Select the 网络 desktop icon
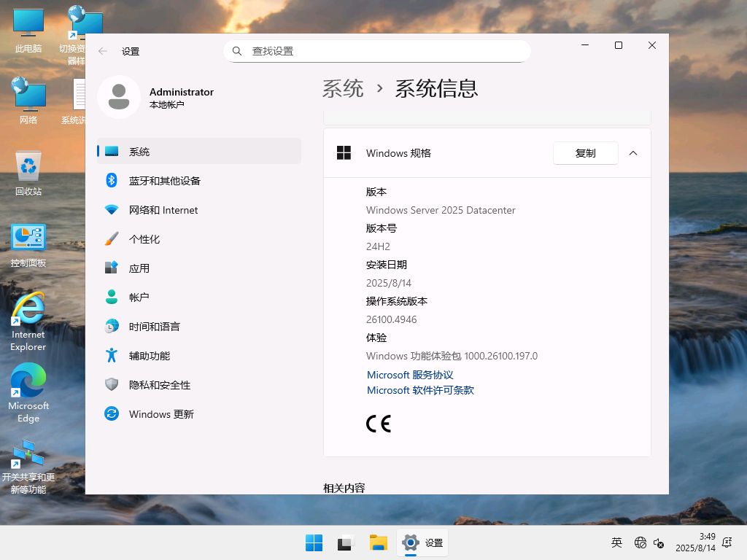The height and width of the screenshot is (560, 747). pyautogui.click(x=28, y=101)
